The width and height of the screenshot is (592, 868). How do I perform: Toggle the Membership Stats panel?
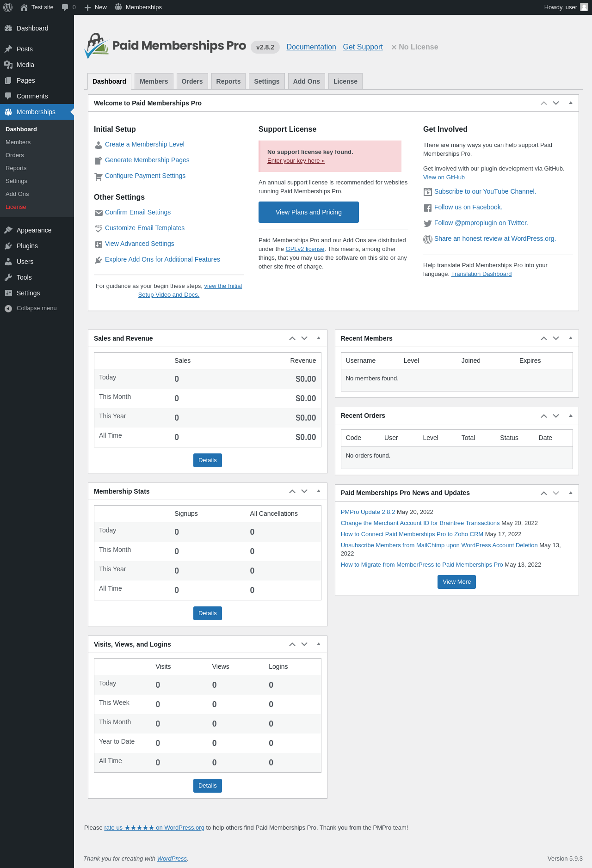coord(319,491)
